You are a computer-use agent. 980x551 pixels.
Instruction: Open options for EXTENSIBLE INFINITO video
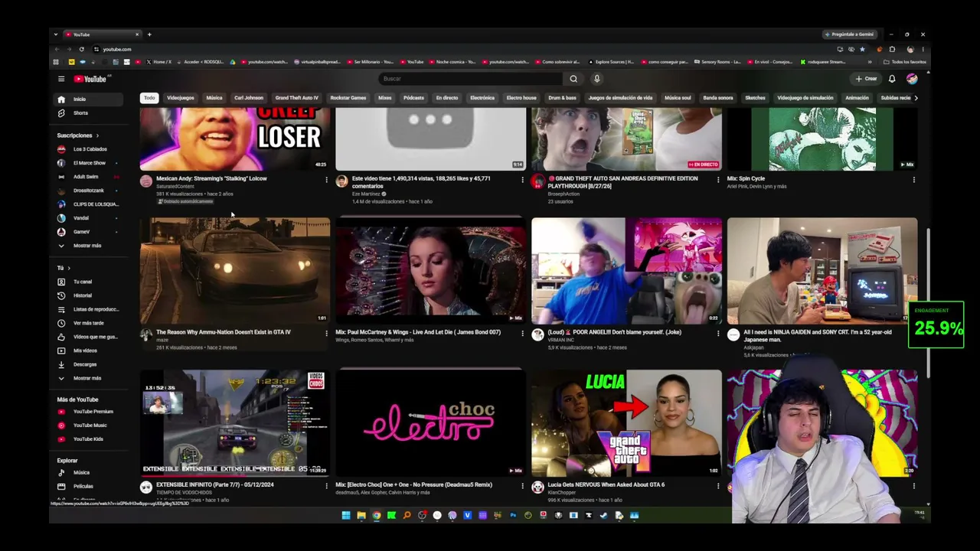[326, 486]
